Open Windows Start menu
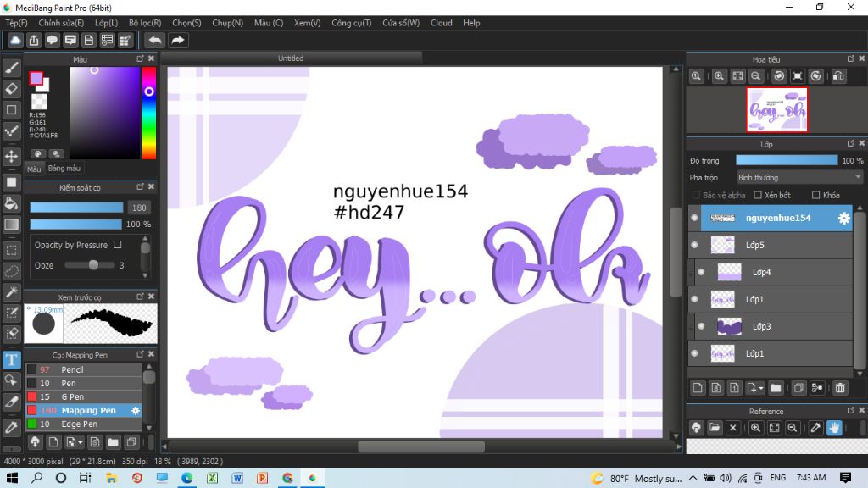 coord(12,478)
